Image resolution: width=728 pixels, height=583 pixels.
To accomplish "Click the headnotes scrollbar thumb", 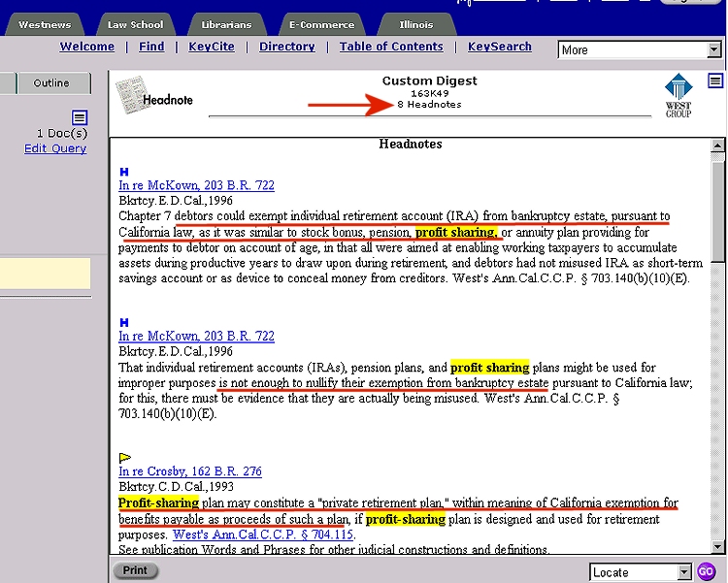I will point(717,212).
